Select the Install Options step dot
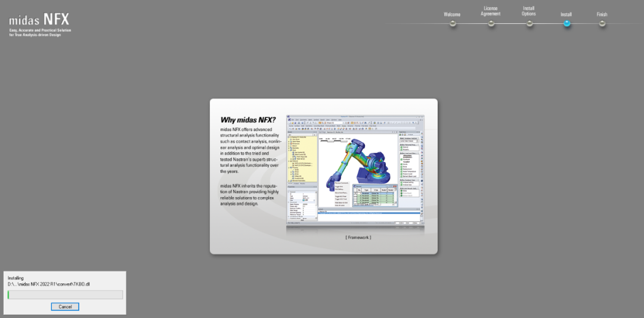Viewport: 644px width, 318px height. tap(530, 23)
